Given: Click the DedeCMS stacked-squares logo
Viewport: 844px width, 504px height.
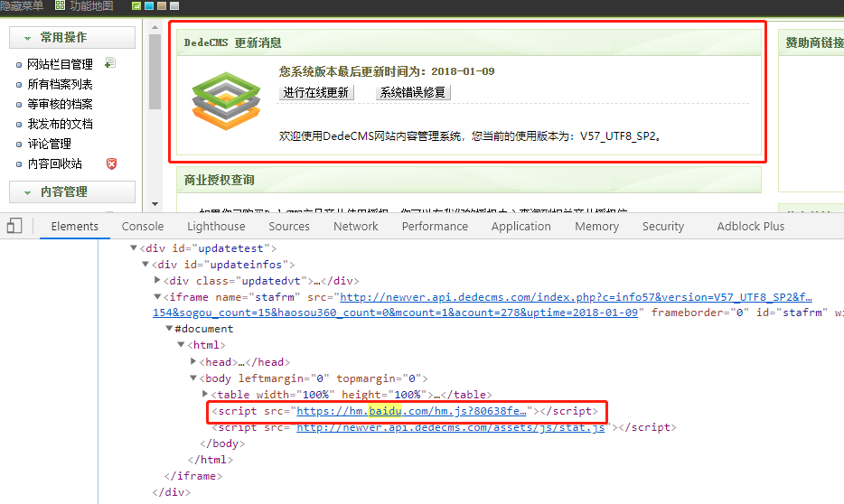Looking at the screenshot, I should pyautogui.click(x=226, y=101).
